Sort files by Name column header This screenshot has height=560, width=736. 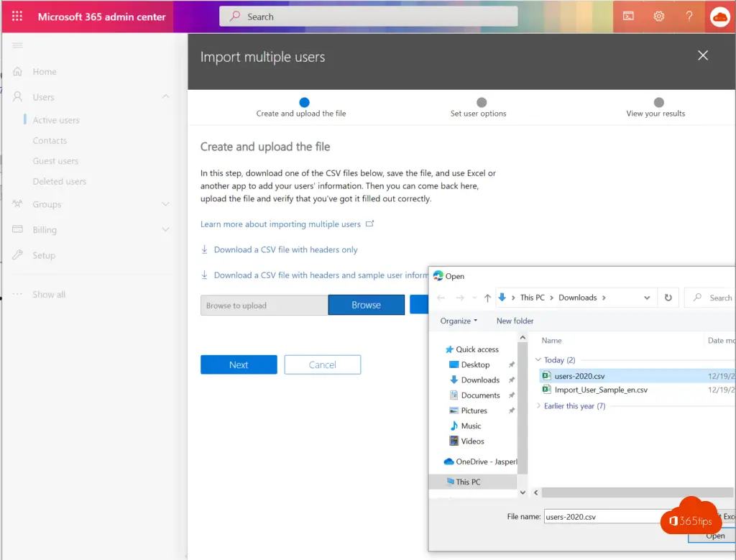point(551,341)
